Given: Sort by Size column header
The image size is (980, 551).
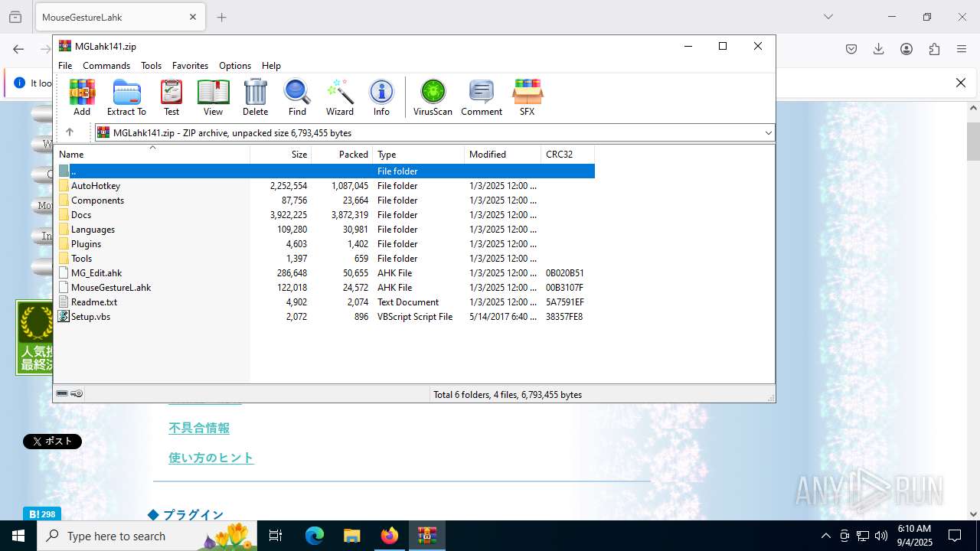Looking at the screenshot, I should 281,155.
